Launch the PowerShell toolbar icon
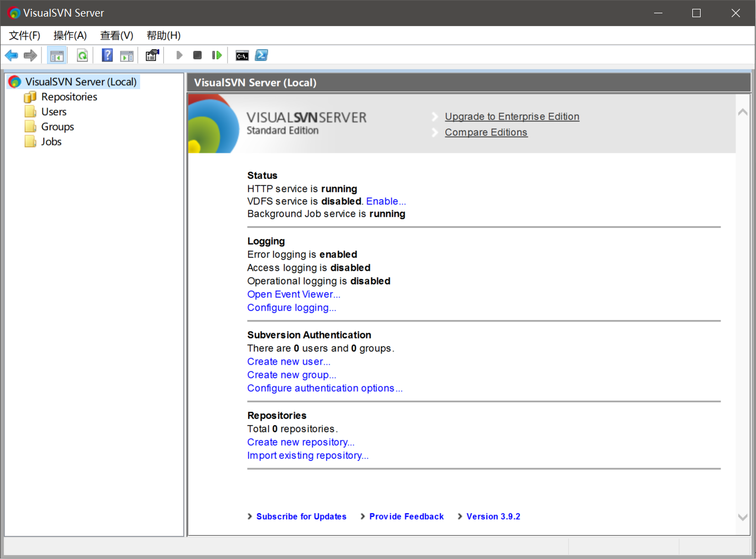Viewport: 756px width, 559px height. [x=261, y=55]
